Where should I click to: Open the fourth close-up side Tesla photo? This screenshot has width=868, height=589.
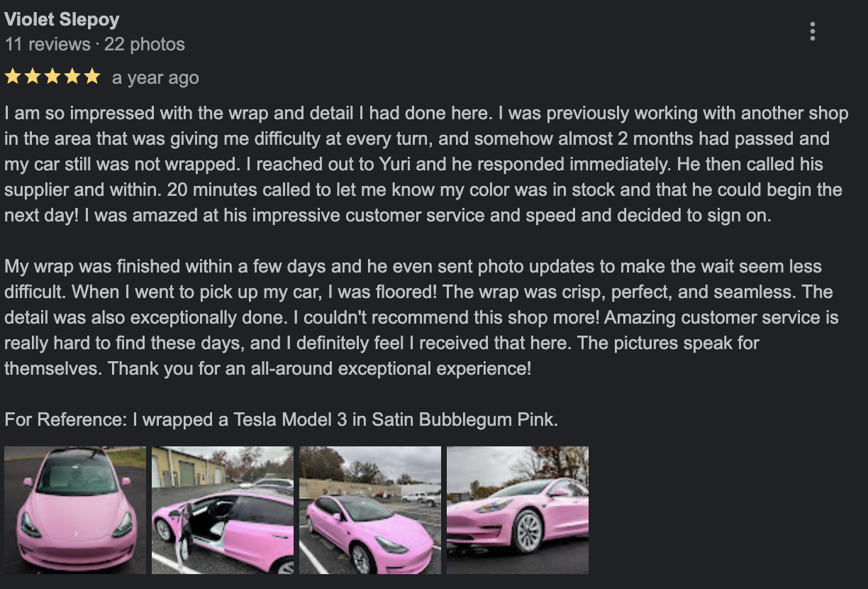click(518, 510)
